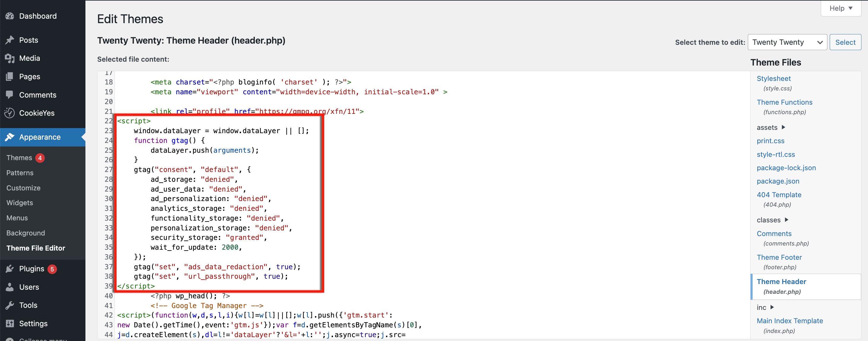868x341 pixels.
Task: Open the Stylesheet style.css file
Action: [x=774, y=79]
